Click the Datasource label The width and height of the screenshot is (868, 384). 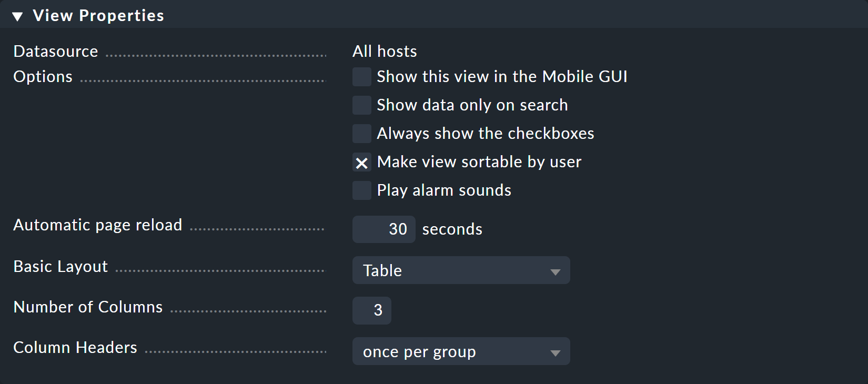click(x=55, y=51)
